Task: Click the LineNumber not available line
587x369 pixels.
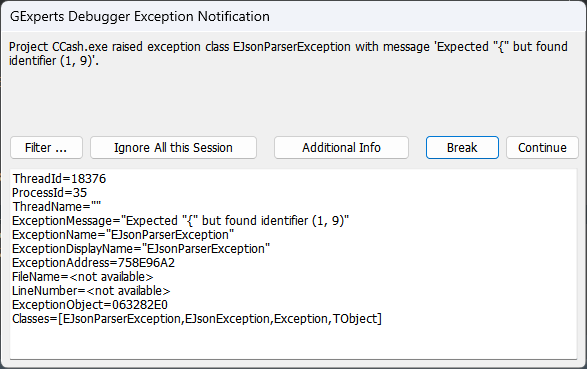Action: (91, 291)
